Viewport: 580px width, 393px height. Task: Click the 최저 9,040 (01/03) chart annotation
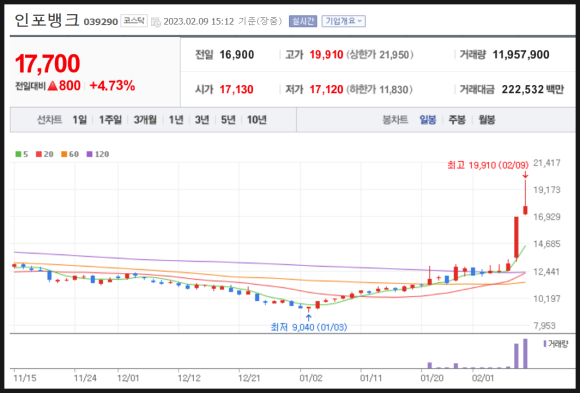click(309, 327)
